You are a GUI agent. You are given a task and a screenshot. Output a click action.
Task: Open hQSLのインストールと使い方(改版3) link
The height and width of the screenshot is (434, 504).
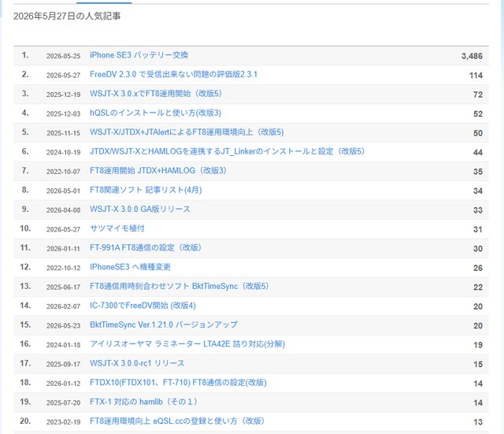[x=156, y=113]
